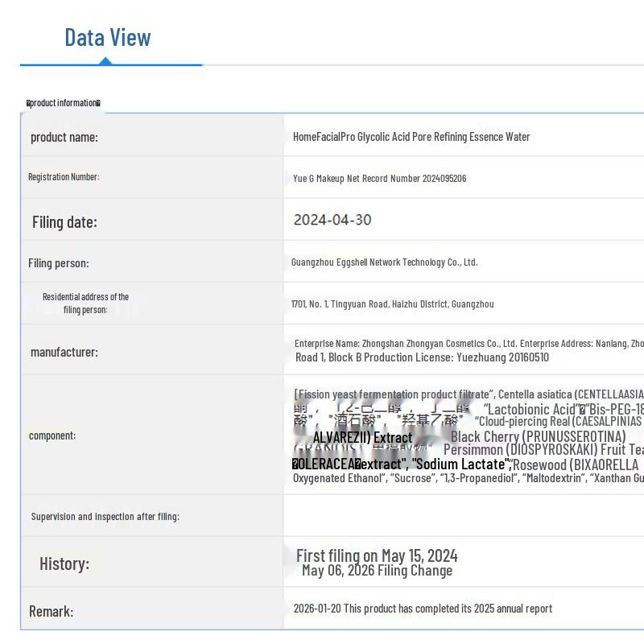Screen dimensions: 644x644
Task: Select Guangzhou Eggshell Network Technology Co., Ltd.
Action: coord(385,262)
